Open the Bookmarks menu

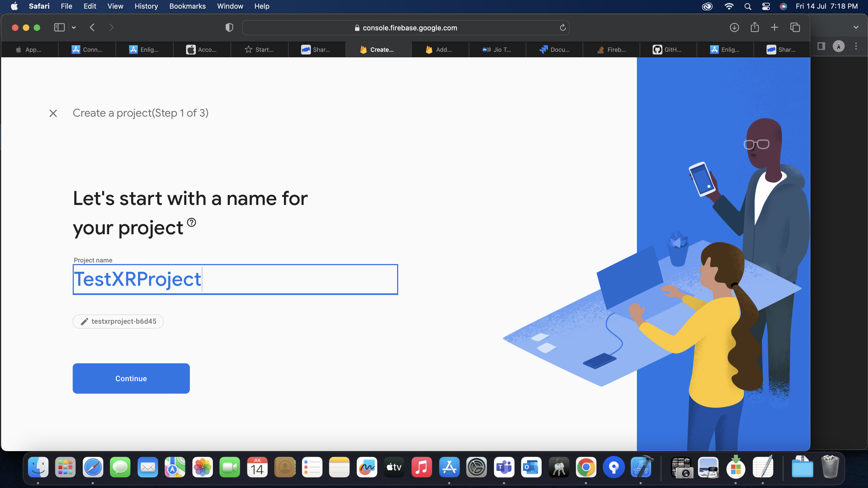click(187, 6)
